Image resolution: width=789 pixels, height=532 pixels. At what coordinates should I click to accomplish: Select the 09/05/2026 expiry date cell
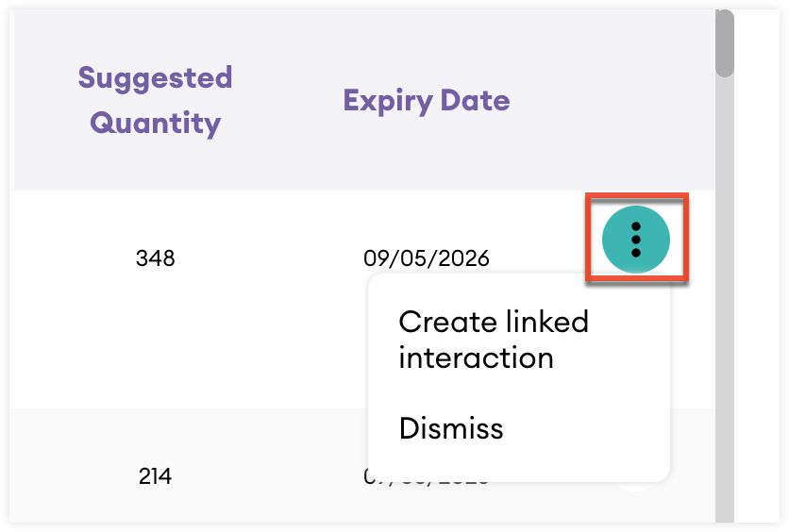point(426,258)
